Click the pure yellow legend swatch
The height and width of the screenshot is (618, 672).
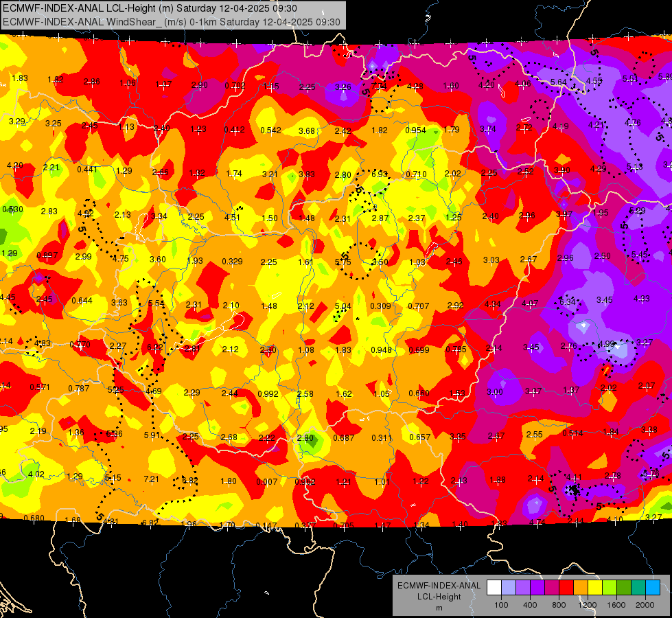[595, 587]
